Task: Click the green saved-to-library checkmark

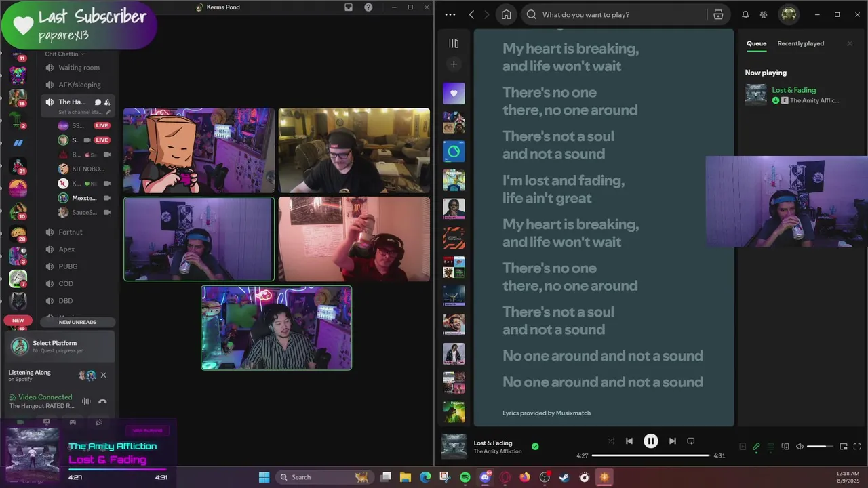Action: [535, 446]
